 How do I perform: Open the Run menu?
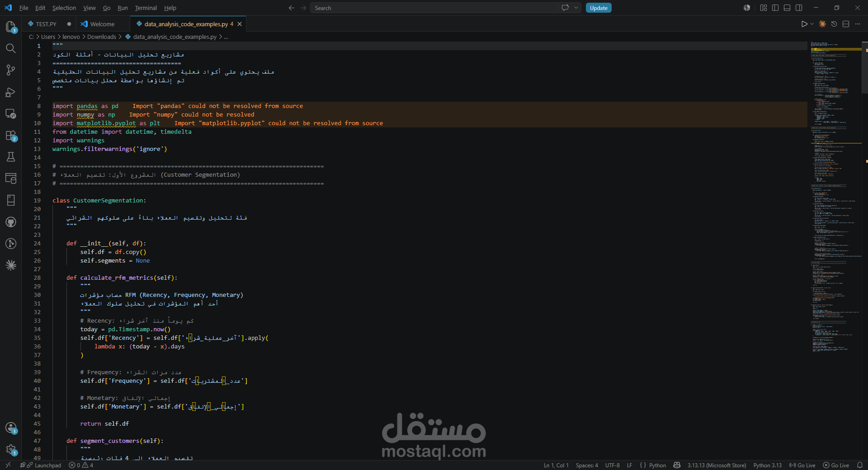tap(123, 8)
